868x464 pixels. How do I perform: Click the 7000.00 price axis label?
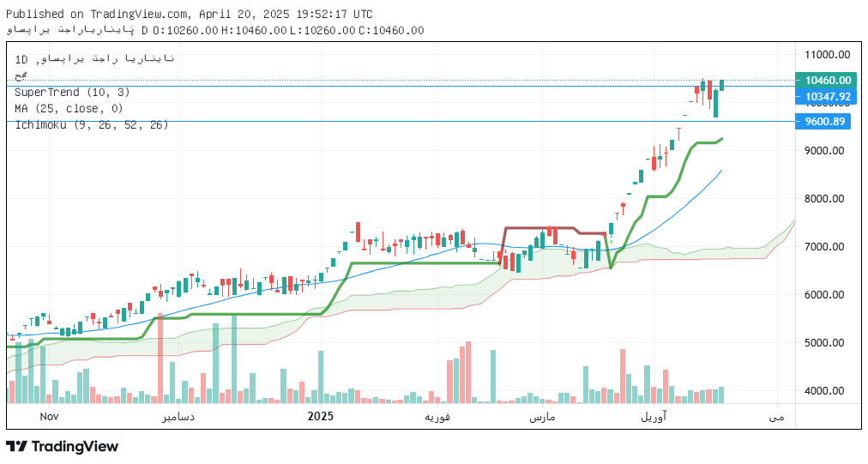pos(824,247)
